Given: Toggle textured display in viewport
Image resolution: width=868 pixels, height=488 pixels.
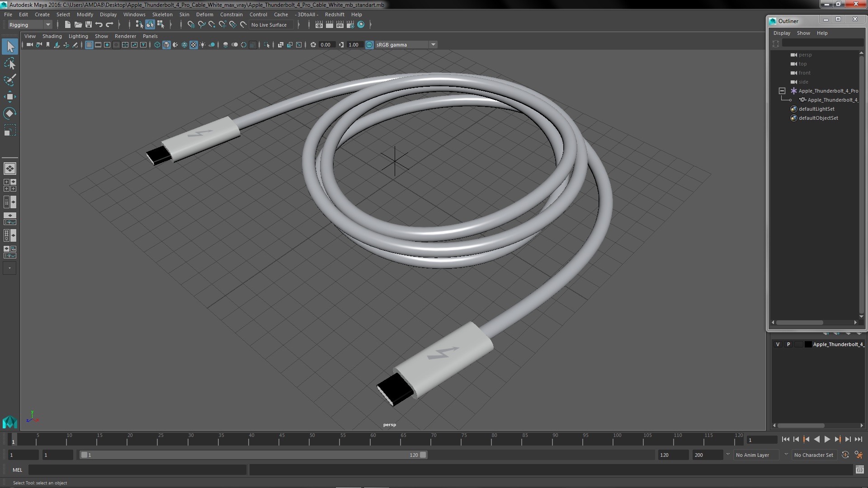Looking at the screenshot, I should (193, 45).
